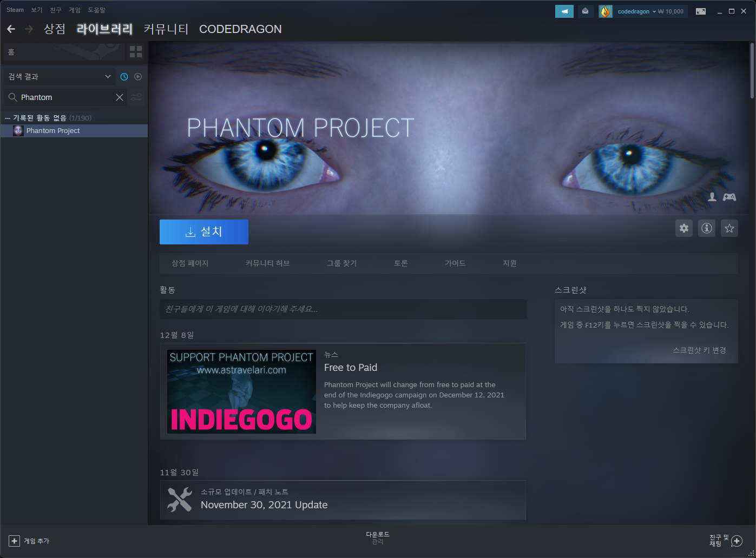Image resolution: width=756 pixels, height=558 pixels.
Task: Open the 검색 결과 dropdown
Action: pyautogui.click(x=60, y=77)
